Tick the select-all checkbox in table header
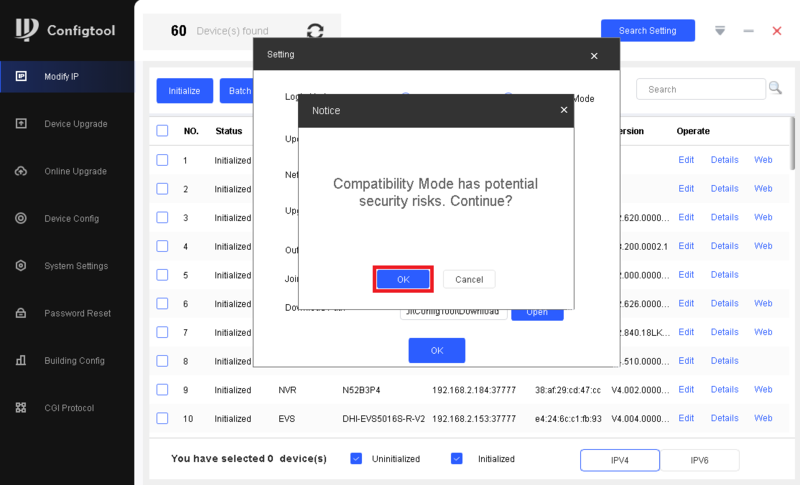 coord(162,131)
